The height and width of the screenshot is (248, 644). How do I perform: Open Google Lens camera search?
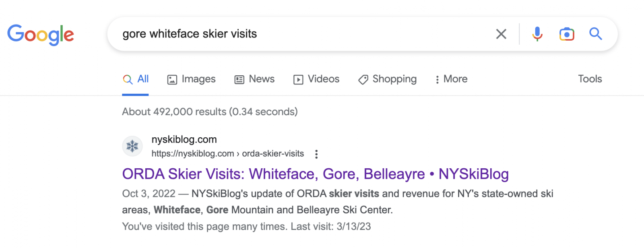[x=566, y=34]
